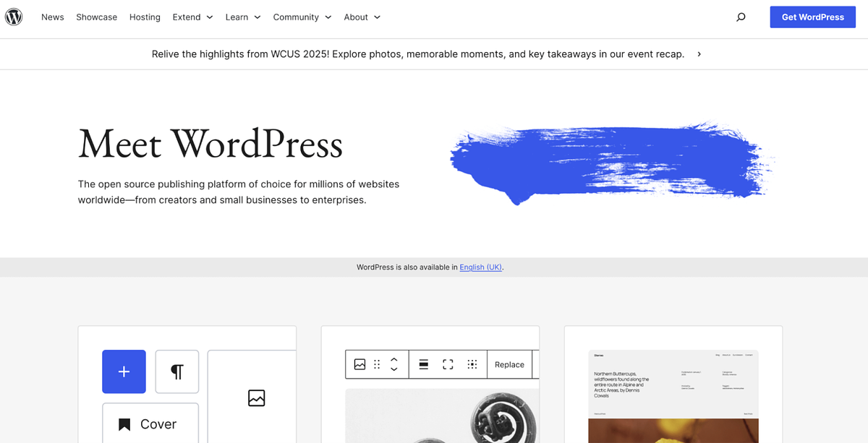Click the alignment icon in block toolbar
Image resolution: width=868 pixels, height=443 pixels.
[x=423, y=364]
